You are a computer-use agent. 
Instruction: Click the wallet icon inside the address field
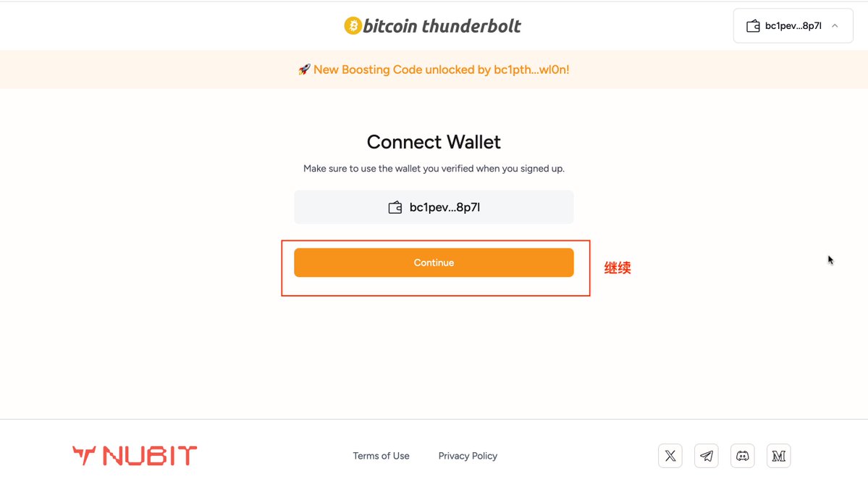tap(395, 207)
